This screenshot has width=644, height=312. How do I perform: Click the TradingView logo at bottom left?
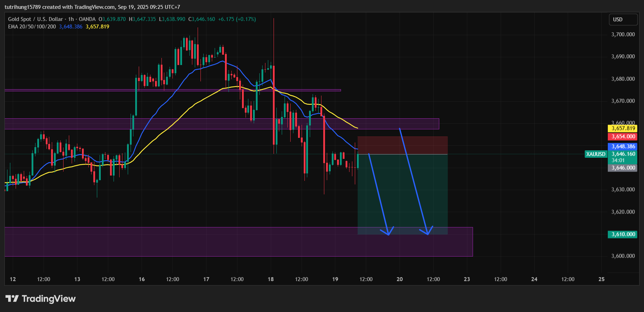40,298
